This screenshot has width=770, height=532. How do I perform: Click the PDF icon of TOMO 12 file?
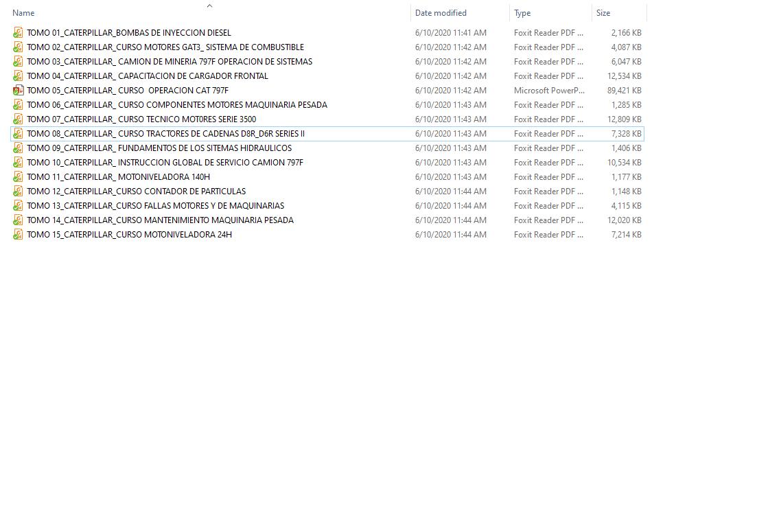18,191
